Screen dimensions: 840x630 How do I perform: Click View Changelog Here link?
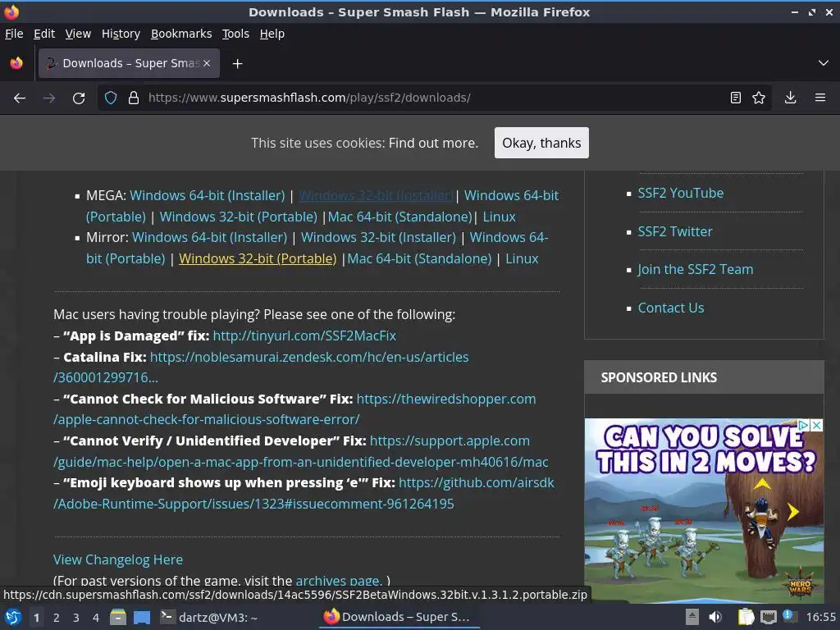pos(118,559)
